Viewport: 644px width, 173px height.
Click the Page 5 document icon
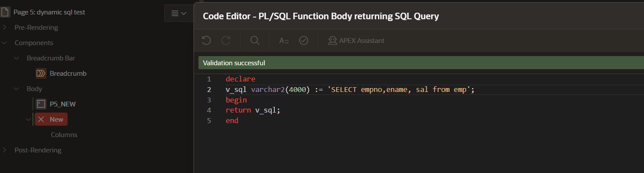tap(5, 12)
